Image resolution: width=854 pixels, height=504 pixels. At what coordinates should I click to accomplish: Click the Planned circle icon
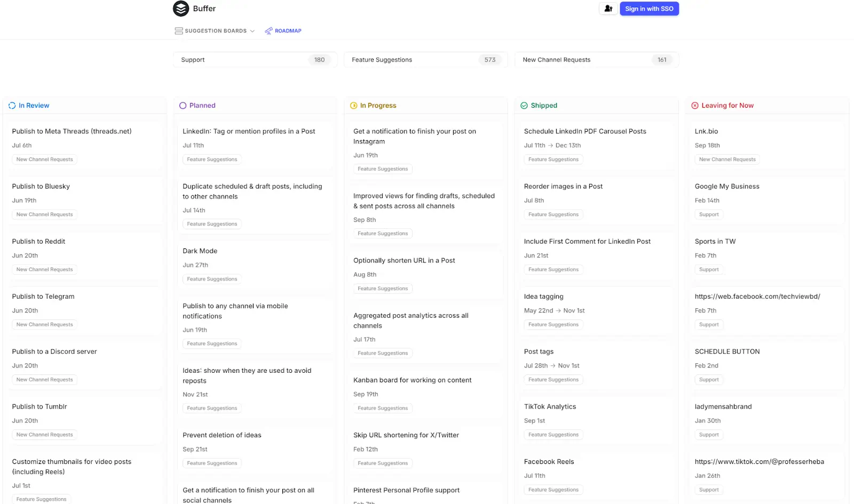(x=183, y=105)
